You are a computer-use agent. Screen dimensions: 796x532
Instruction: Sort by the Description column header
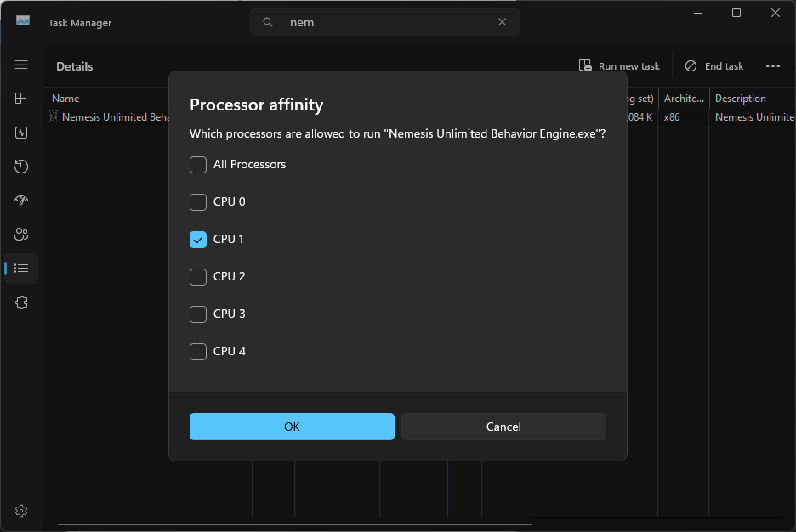pyautogui.click(x=741, y=99)
